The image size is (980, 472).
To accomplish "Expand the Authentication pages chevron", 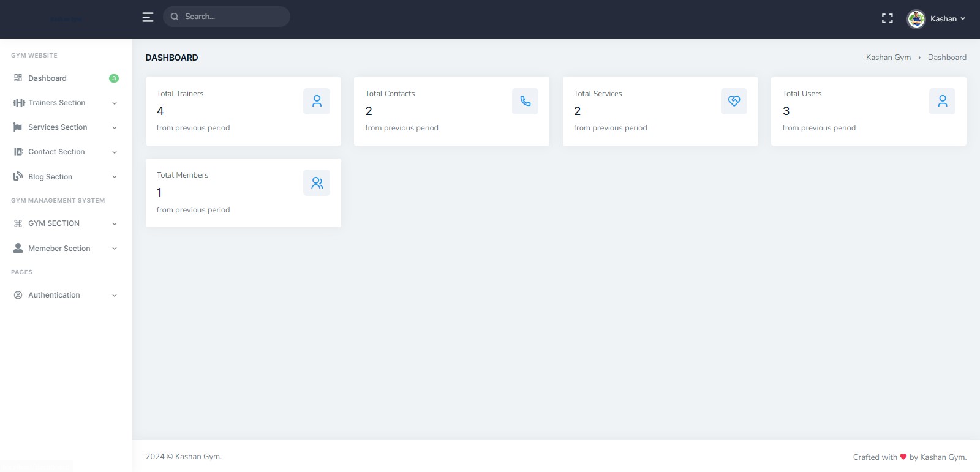I will point(115,296).
